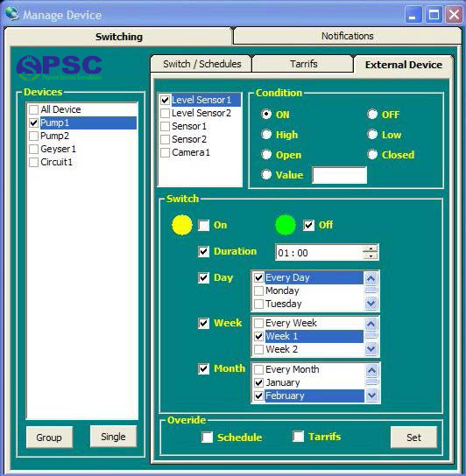Select the Value condition radio button
This screenshot has width=466, height=476.
266,174
